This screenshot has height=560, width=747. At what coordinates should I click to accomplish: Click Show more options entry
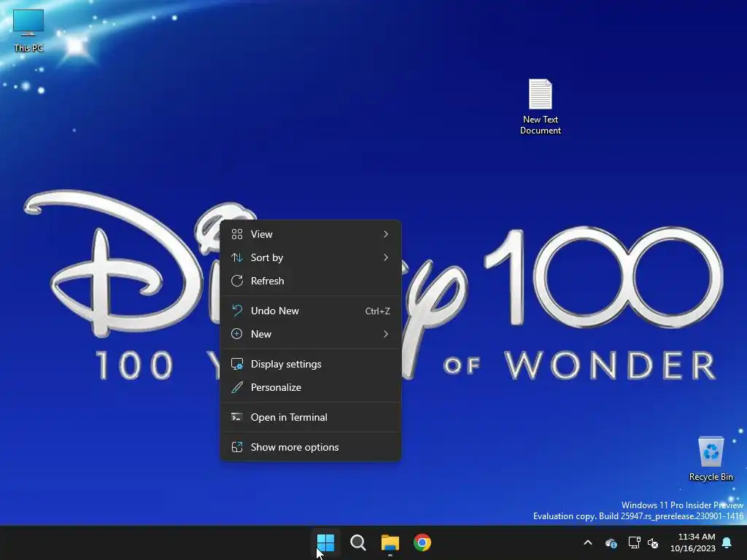coord(311,448)
